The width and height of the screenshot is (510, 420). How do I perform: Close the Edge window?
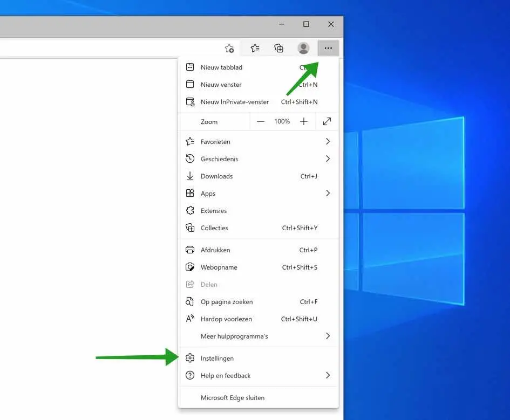click(x=331, y=24)
